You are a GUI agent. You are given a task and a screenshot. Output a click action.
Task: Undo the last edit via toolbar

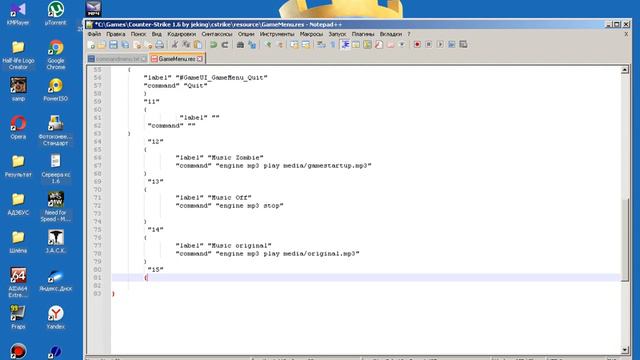click(213, 45)
